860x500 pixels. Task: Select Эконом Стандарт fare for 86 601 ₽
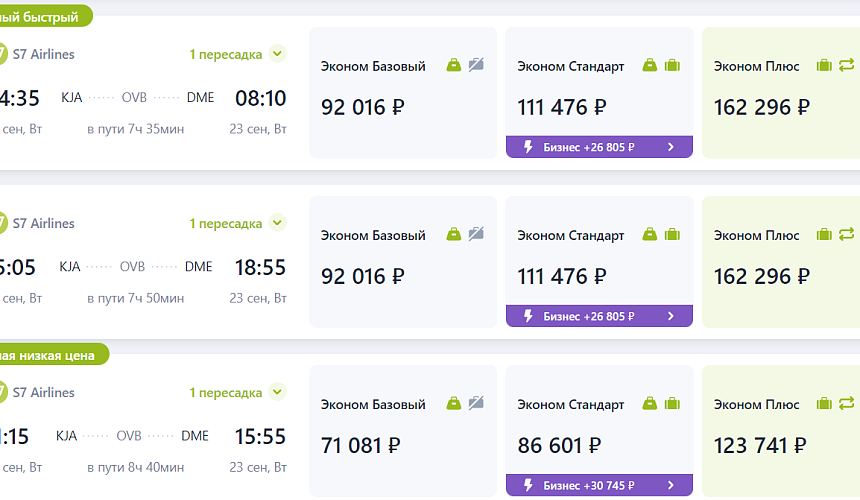coord(598,430)
